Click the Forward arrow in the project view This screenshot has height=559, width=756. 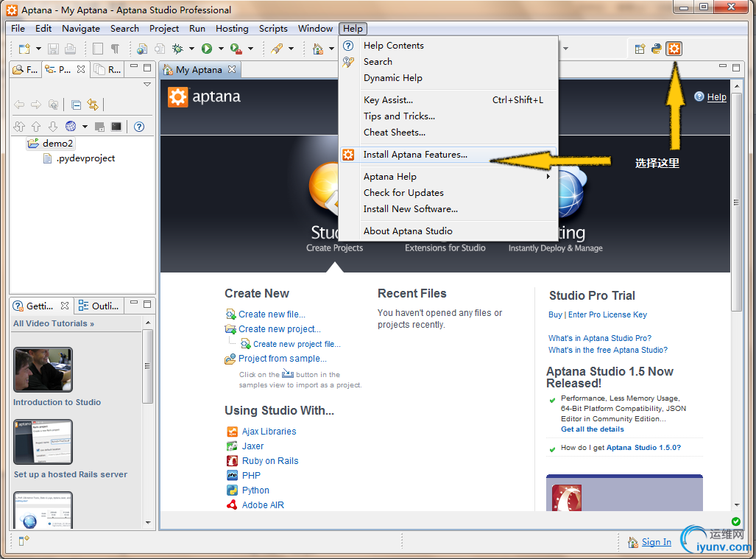tap(36, 104)
